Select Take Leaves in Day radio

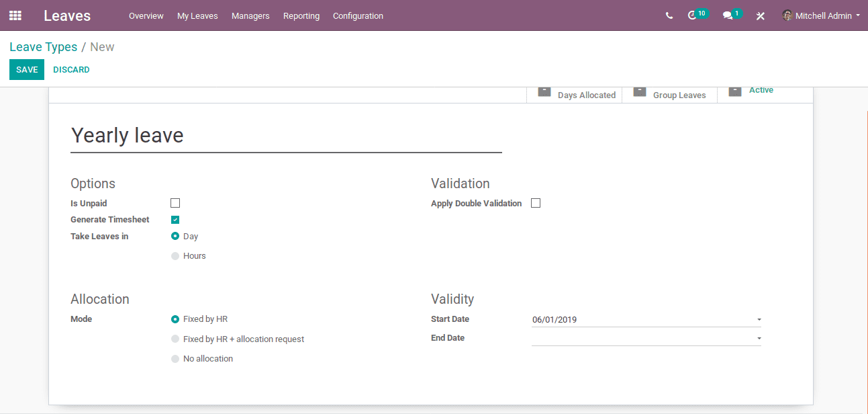[x=175, y=237]
